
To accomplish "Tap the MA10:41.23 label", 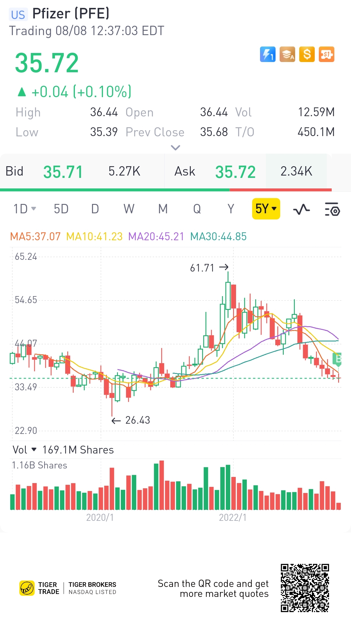I will pos(94,236).
